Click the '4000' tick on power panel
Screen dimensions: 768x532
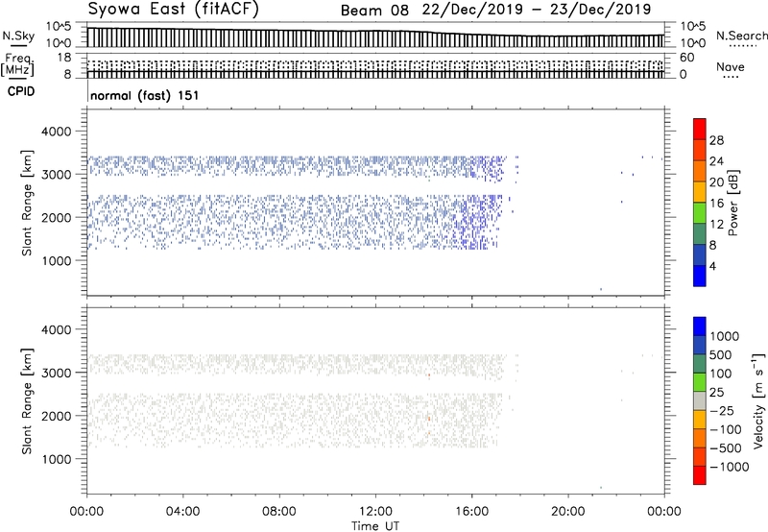[56, 132]
